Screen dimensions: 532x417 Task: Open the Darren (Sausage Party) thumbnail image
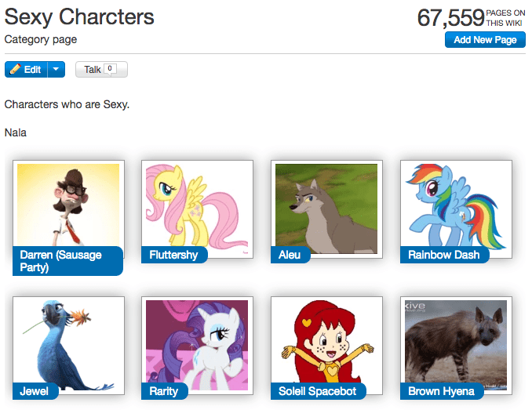point(68,205)
